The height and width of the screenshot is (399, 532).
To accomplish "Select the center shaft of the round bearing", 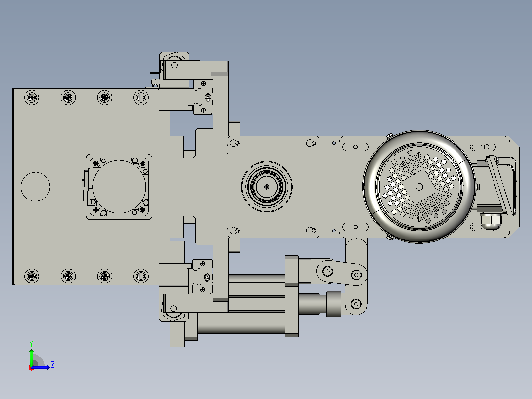I will point(266,187).
